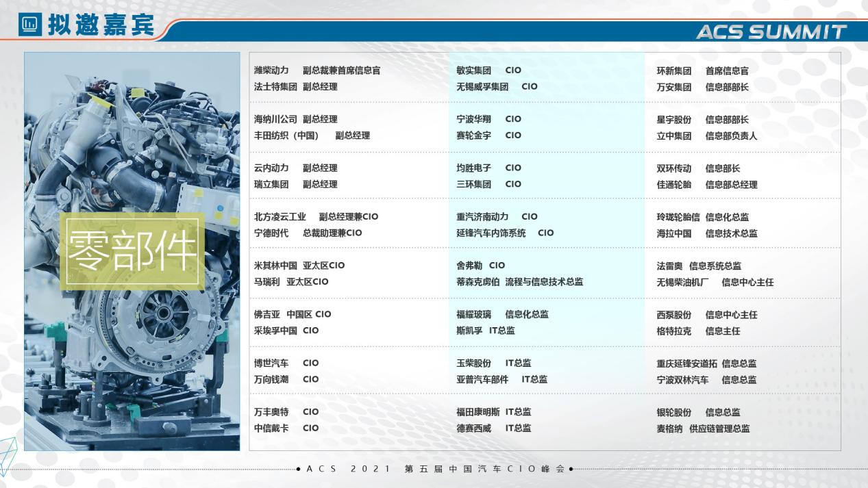The image size is (868, 488).
Task: Select 万向钱潮 CIO line
Action: (x=286, y=379)
